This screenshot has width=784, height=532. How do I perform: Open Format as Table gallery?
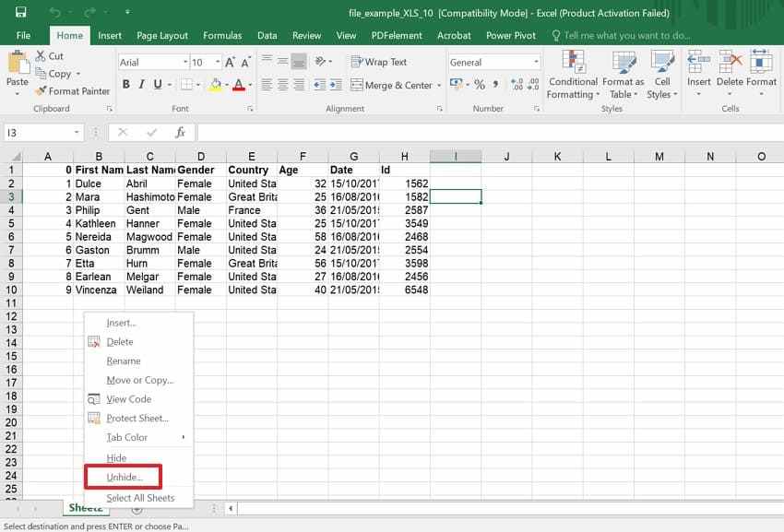point(623,75)
